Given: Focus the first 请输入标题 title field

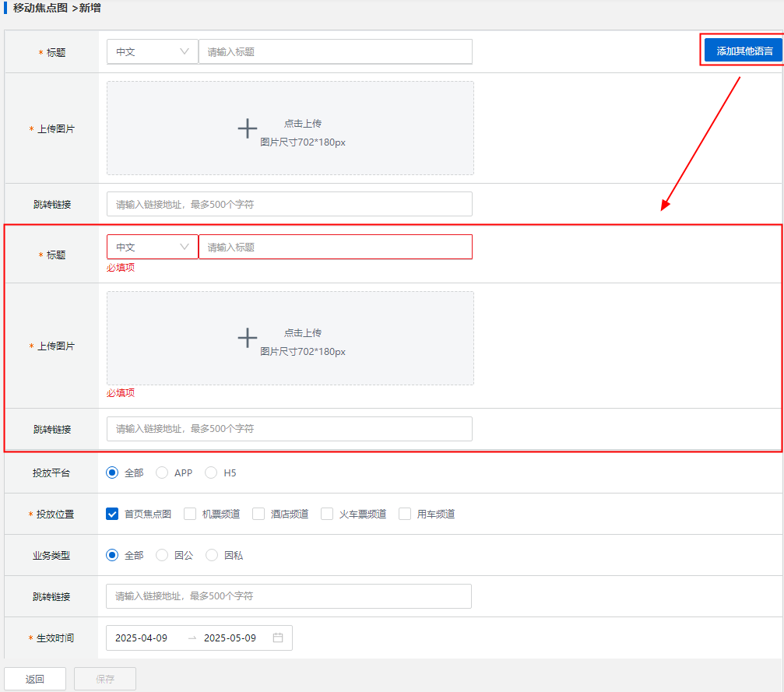Looking at the screenshot, I should tap(335, 51).
